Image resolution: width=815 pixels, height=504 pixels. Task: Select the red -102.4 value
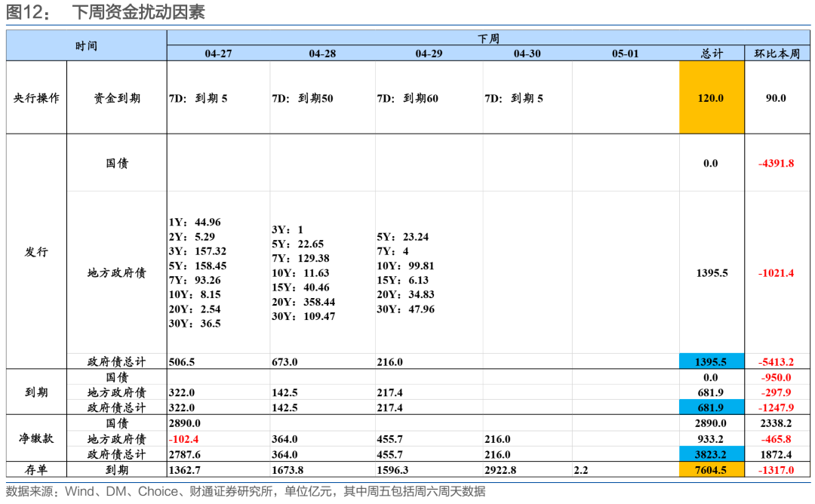tap(184, 439)
